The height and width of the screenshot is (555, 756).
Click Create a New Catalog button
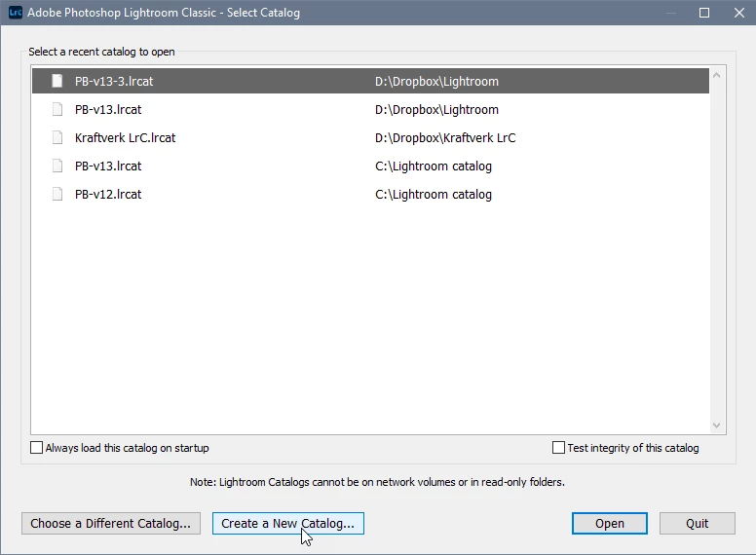[x=287, y=523]
